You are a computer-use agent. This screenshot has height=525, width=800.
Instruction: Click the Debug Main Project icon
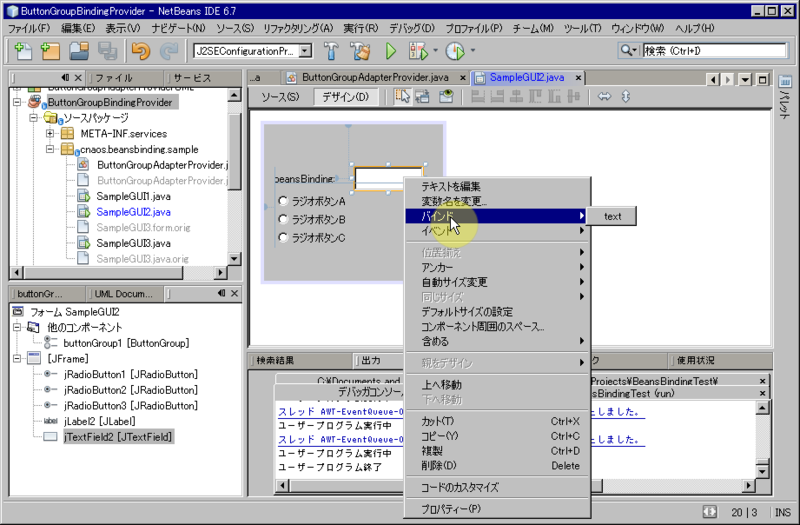click(418, 51)
